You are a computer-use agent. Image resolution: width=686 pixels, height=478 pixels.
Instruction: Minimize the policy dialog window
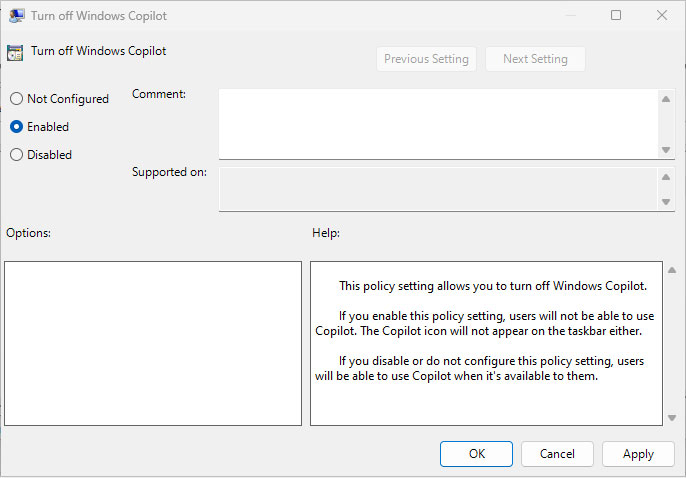pyautogui.click(x=570, y=15)
